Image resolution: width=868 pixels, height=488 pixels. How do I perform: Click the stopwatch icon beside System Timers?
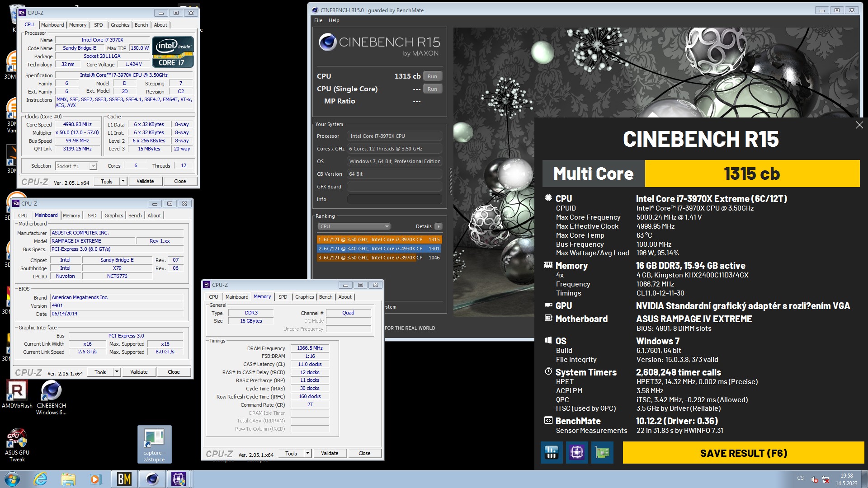548,371
